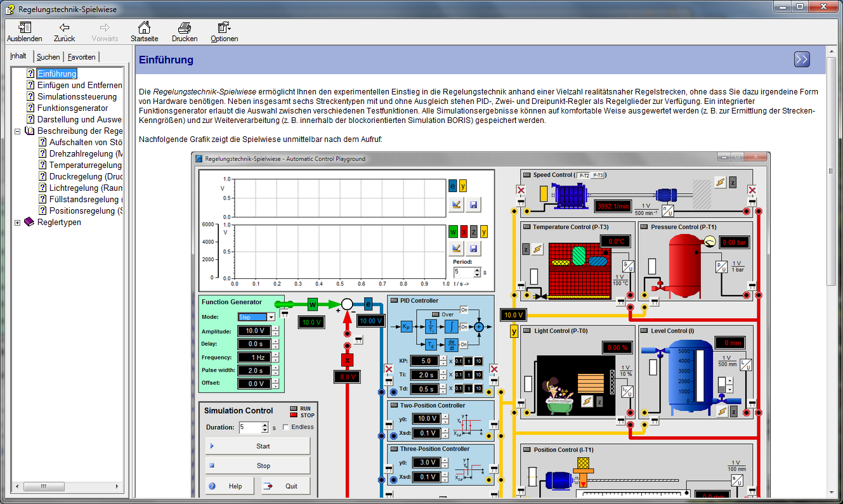Click the Reglertypen book icon
The width and height of the screenshot is (843, 504).
pyautogui.click(x=29, y=223)
